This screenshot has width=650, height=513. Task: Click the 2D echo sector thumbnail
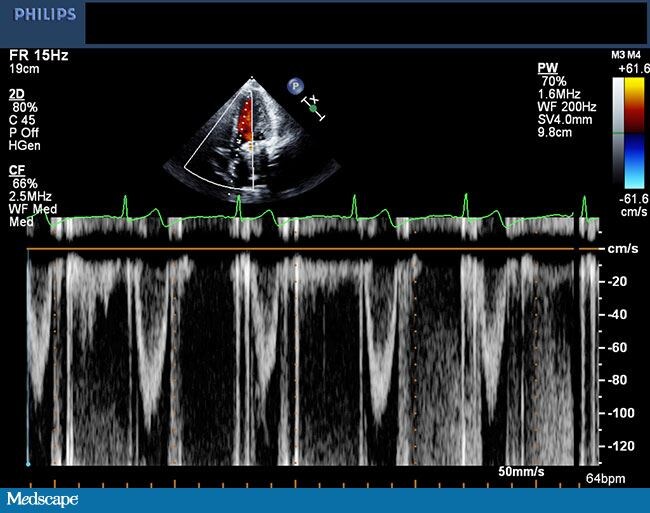point(252,139)
